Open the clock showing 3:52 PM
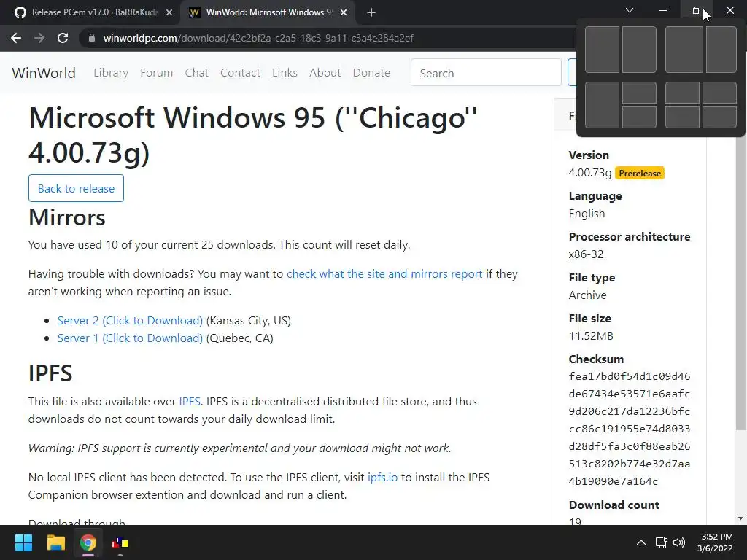The image size is (747, 560). pyautogui.click(x=715, y=542)
